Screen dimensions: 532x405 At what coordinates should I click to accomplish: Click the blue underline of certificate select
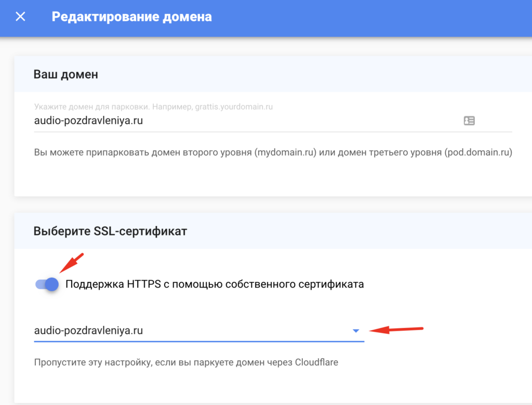pyautogui.click(x=199, y=341)
